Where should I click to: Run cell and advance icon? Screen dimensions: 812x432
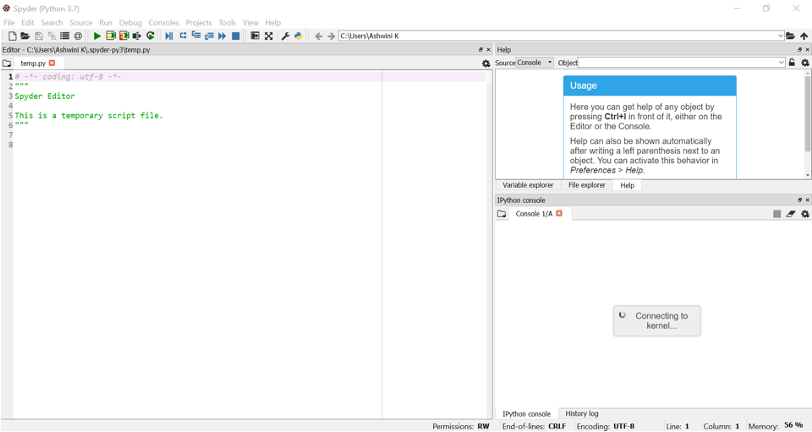[x=124, y=36]
